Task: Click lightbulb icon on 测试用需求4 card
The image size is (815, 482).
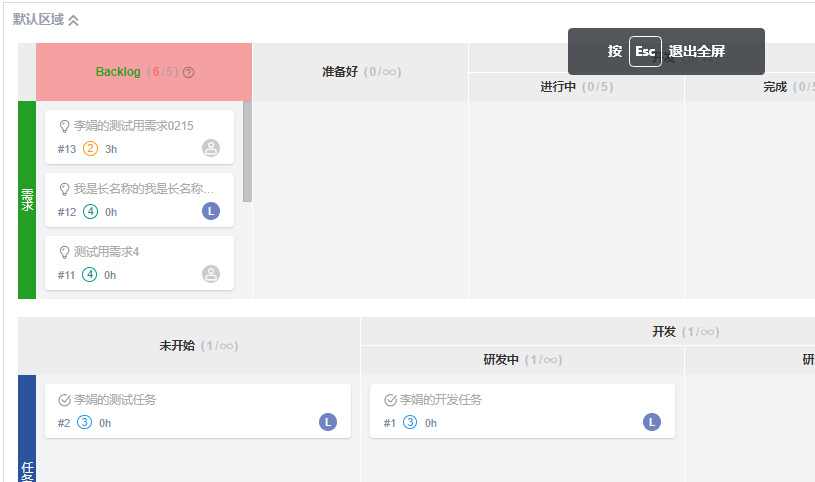Action: point(65,252)
